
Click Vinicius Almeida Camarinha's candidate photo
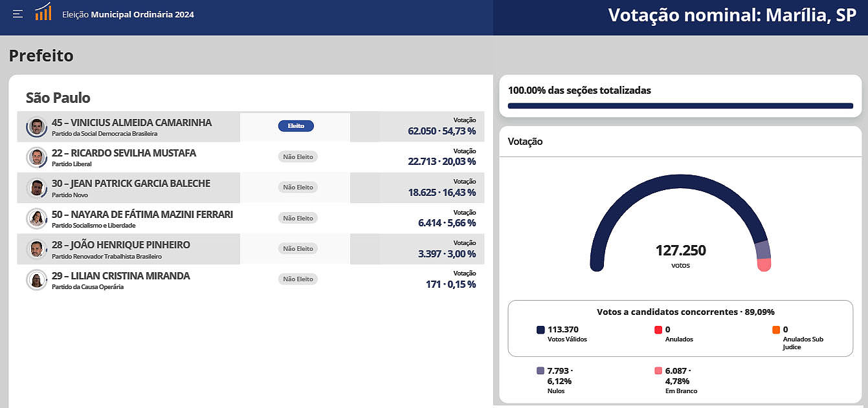coord(37,127)
